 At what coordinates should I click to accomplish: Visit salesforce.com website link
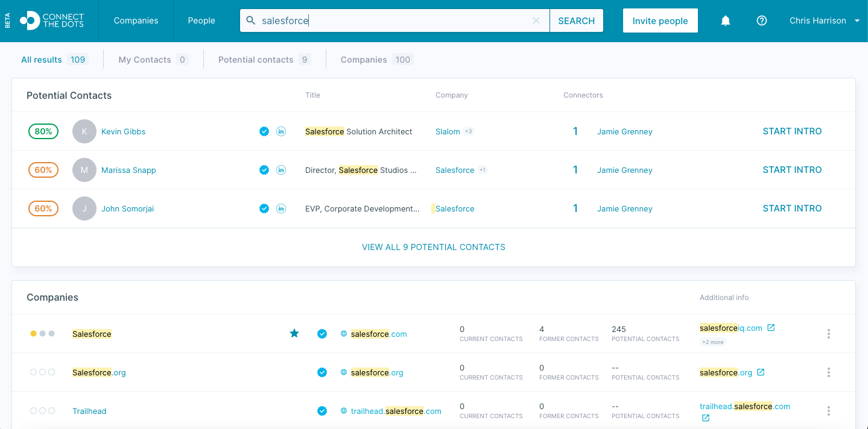(379, 334)
